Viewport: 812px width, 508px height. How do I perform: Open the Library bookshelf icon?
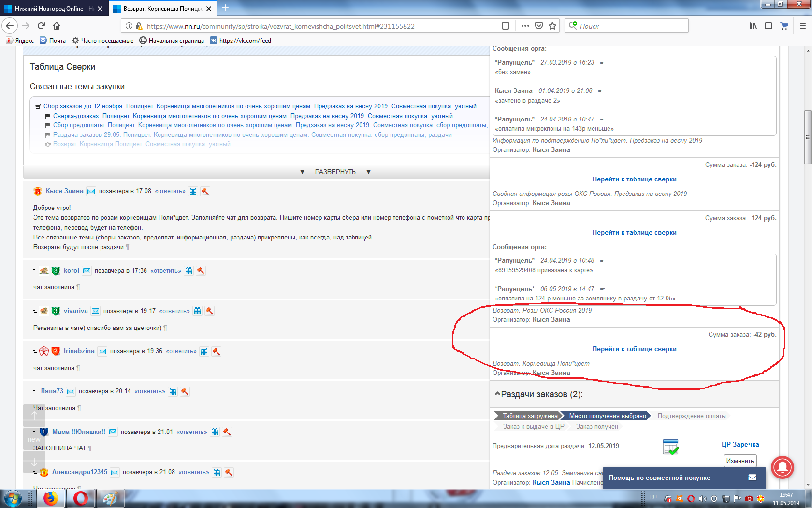pos(753,26)
